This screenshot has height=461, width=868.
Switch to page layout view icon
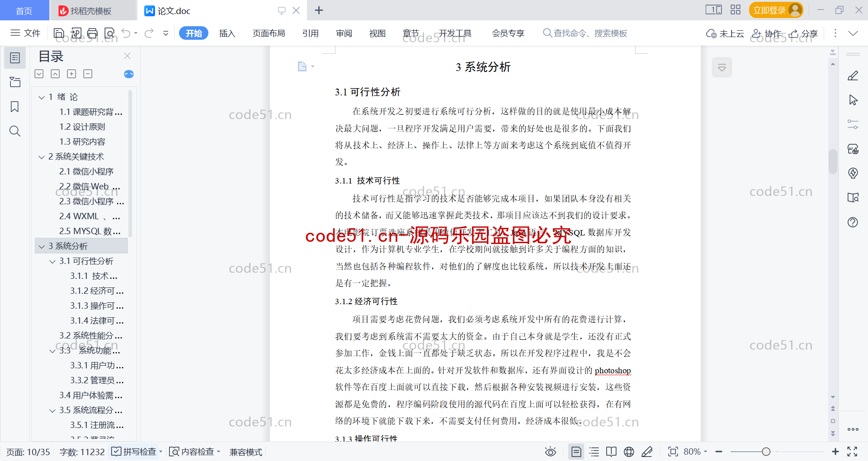(576, 452)
